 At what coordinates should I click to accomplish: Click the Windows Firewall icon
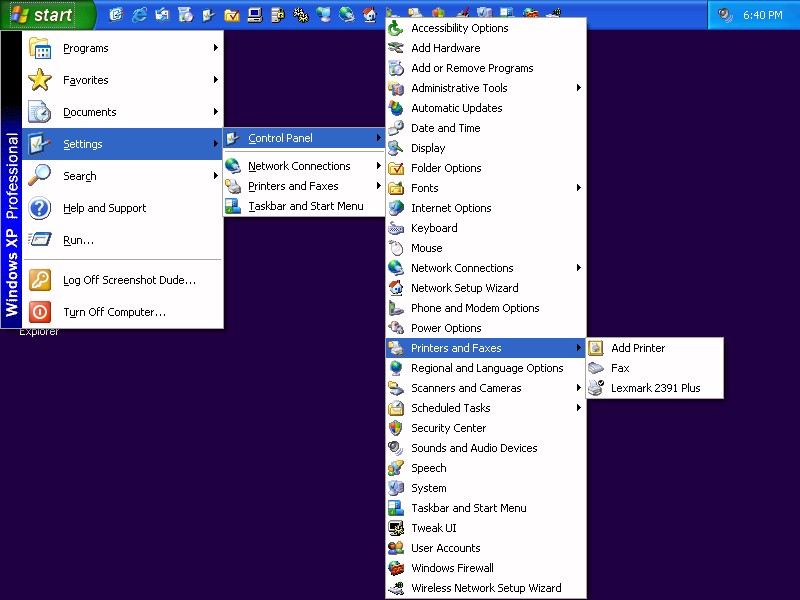tap(396, 568)
